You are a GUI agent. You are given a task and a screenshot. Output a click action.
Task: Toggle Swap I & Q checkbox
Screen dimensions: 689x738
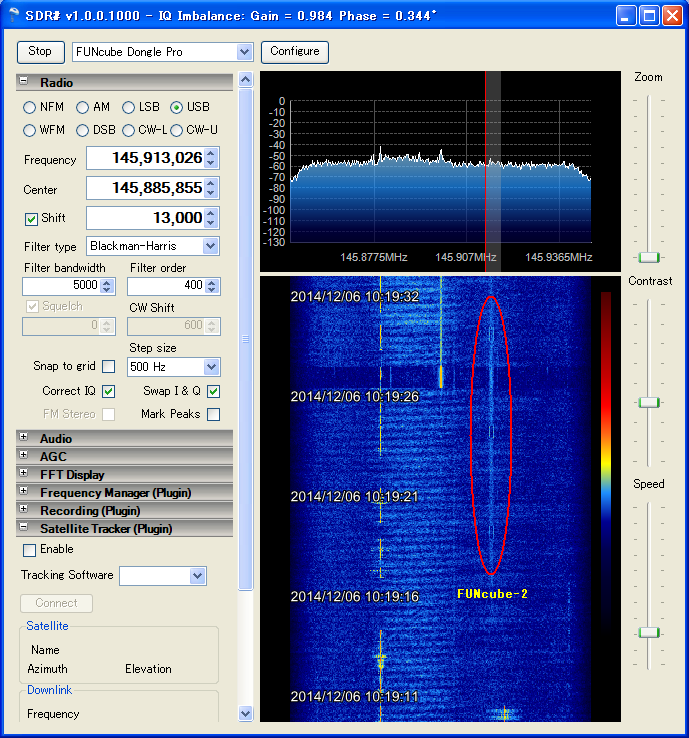click(214, 392)
